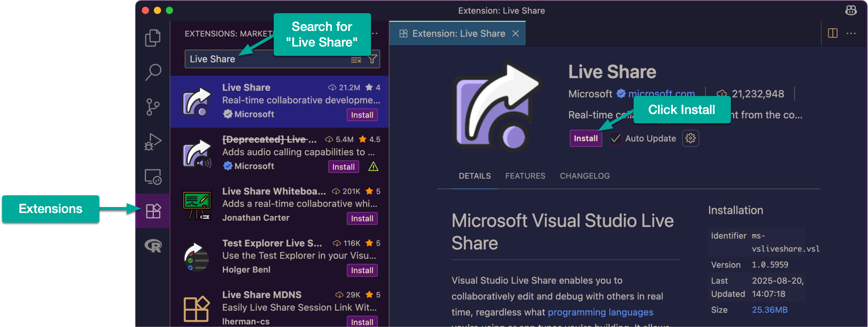This screenshot has height=327, width=868.
Task: Select the [Deprecated] Live... result title
Action: [269, 139]
